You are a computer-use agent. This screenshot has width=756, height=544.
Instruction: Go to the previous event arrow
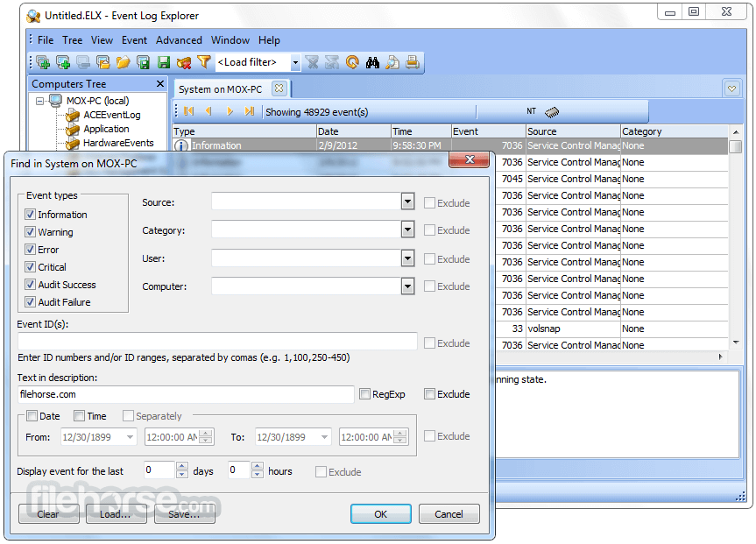pos(208,111)
